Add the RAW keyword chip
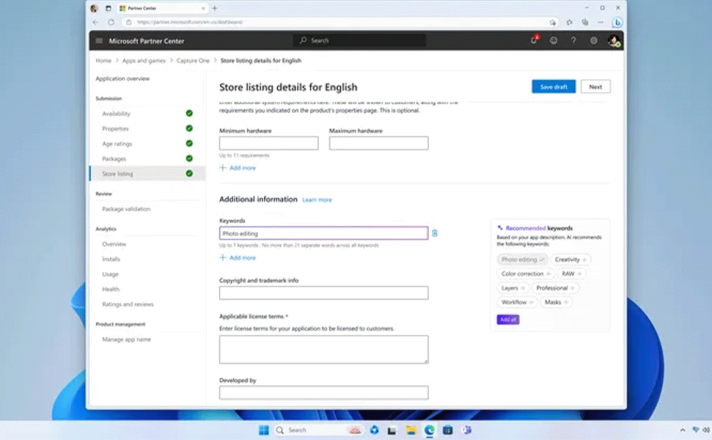The height and width of the screenshot is (440, 712). point(571,274)
